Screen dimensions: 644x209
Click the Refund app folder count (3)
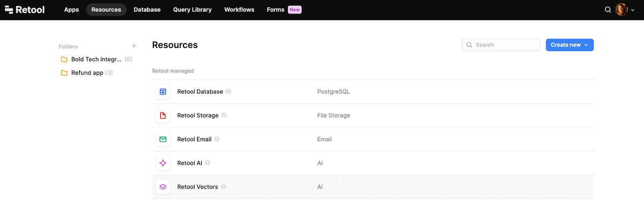109,73
